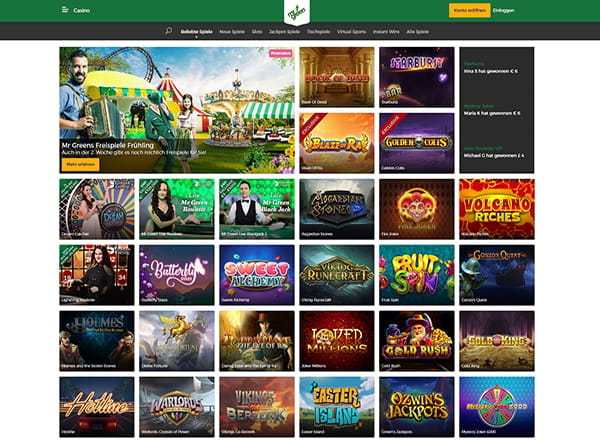Launch the Gold King game
The height and width of the screenshot is (440, 600).
[x=497, y=341]
